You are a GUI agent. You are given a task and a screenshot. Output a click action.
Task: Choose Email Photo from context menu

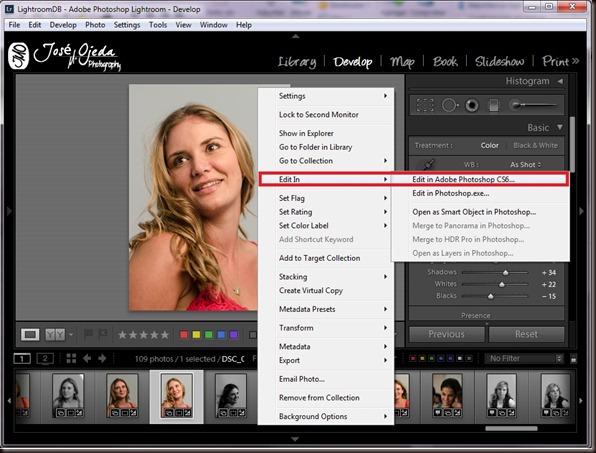[x=326, y=379]
